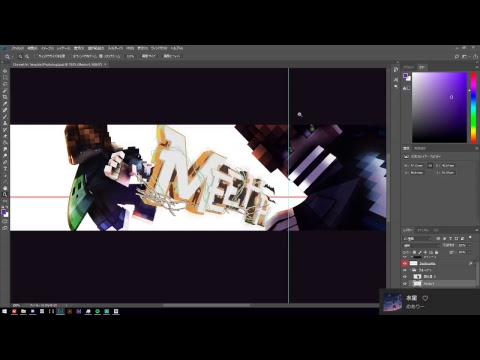Open the blend mode dropdown
The height and width of the screenshot is (360, 480).
click(x=421, y=245)
